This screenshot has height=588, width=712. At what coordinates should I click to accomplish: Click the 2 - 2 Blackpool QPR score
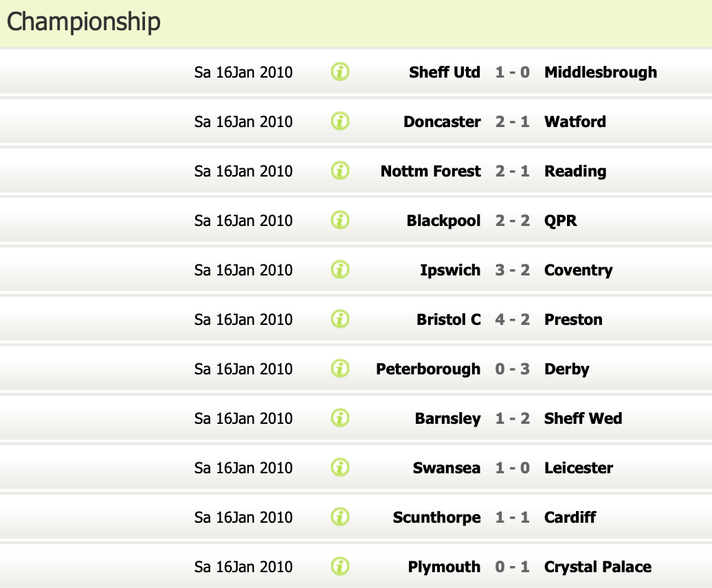tap(513, 220)
